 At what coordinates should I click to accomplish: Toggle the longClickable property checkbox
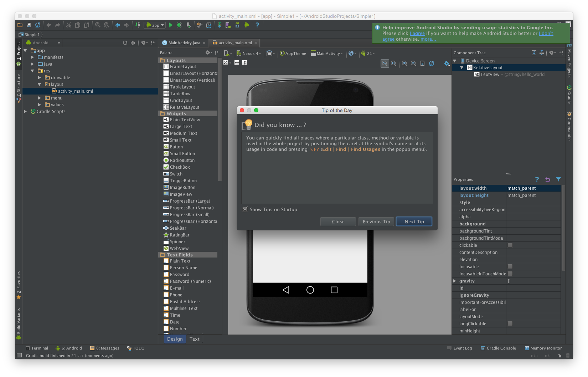coord(510,323)
